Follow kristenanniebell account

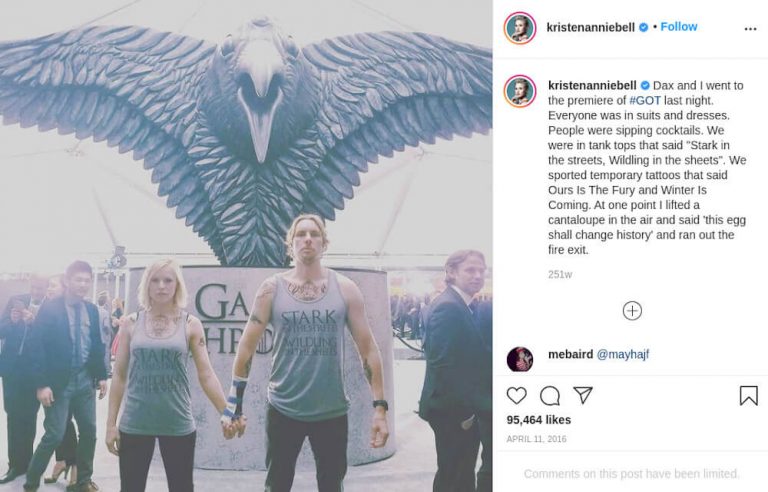tap(678, 27)
